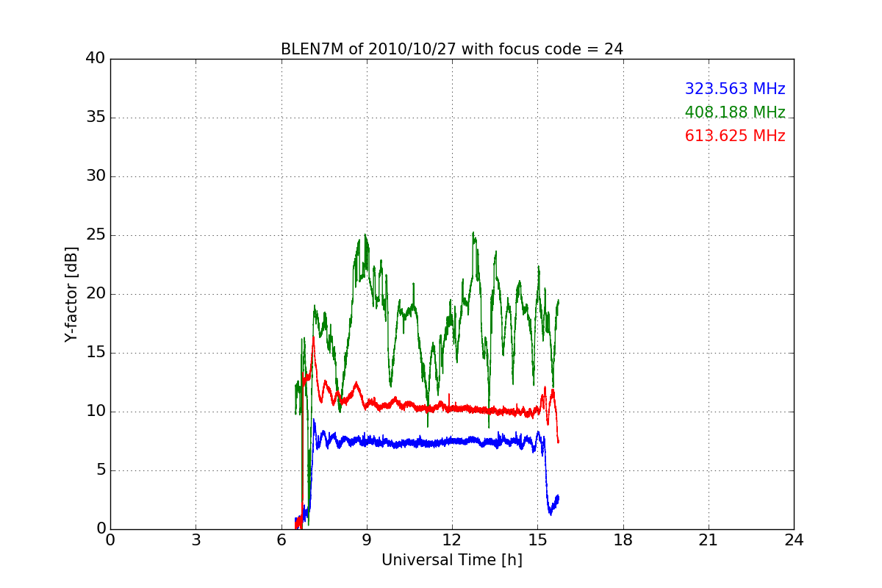Click the plot title 'BLEN7M of 2010/10/27 with focus code = 24'
The width and height of the screenshot is (882, 588).
tap(452, 49)
